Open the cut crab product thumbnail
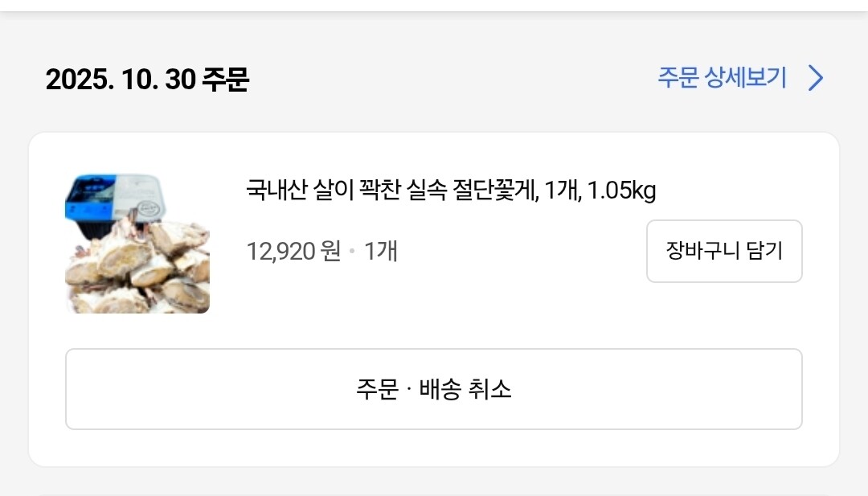The width and height of the screenshot is (868, 496). [137, 244]
